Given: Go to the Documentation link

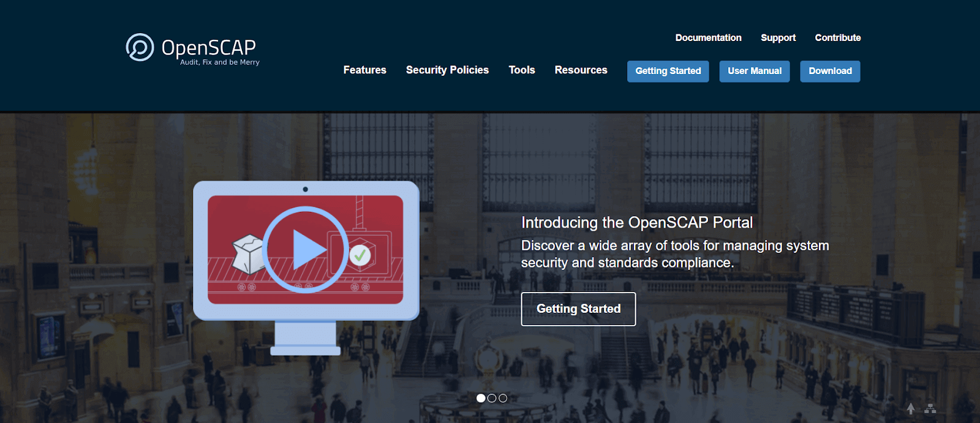Looking at the screenshot, I should coord(708,38).
